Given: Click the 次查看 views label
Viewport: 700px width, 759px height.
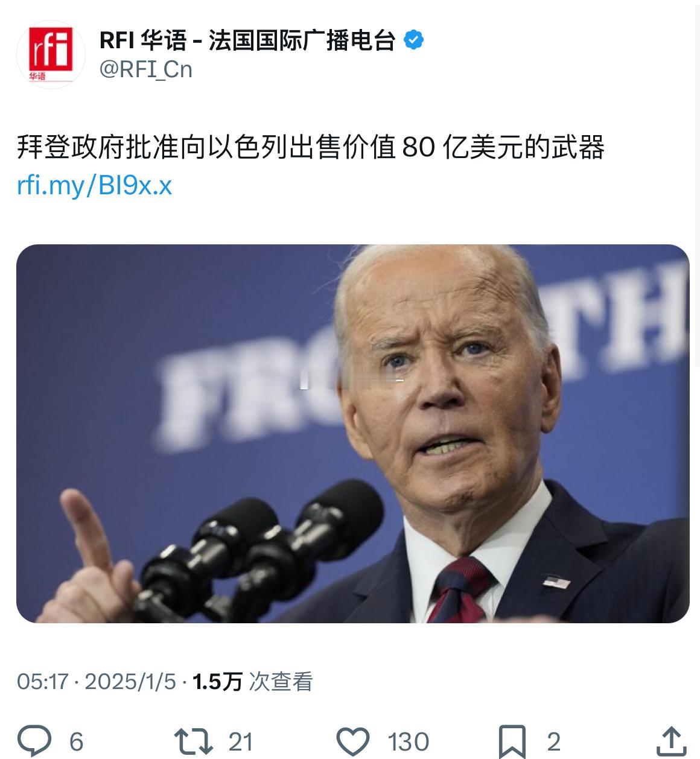Looking at the screenshot, I should tap(281, 682).
